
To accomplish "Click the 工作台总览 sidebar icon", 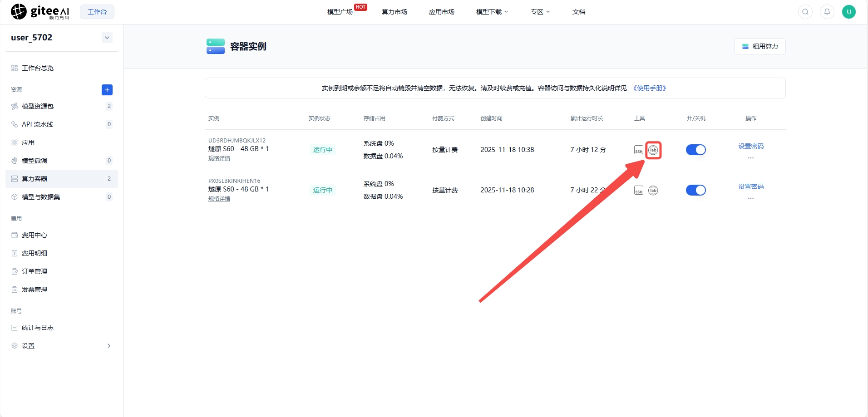I will pyautogui.click(x=15, y=68).
